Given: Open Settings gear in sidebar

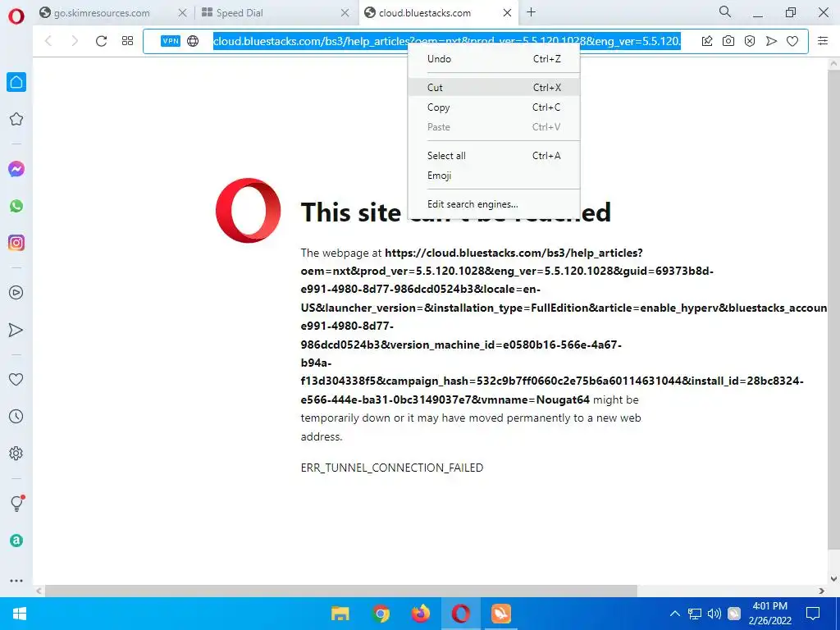Looking at the screenshot, I should point(16,453).
